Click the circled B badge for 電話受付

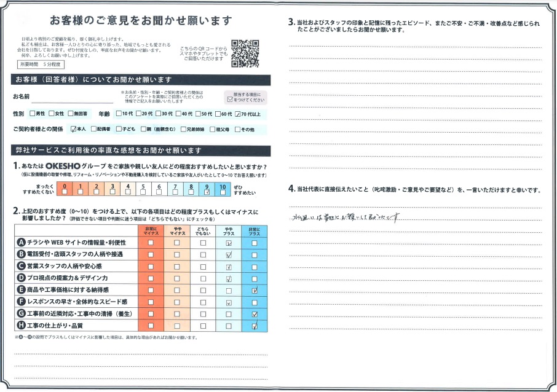click(x=21, y=254)
